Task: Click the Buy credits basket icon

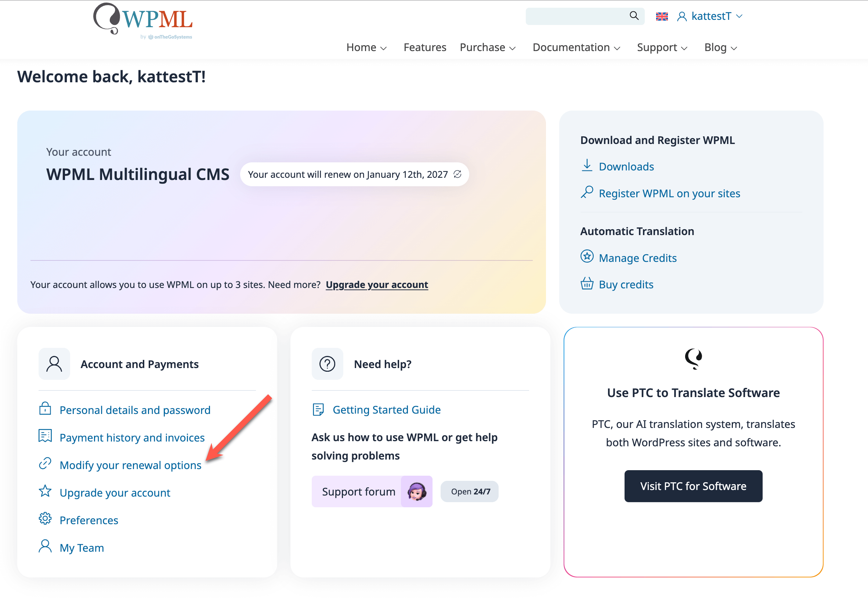Action: click(587, 284)
